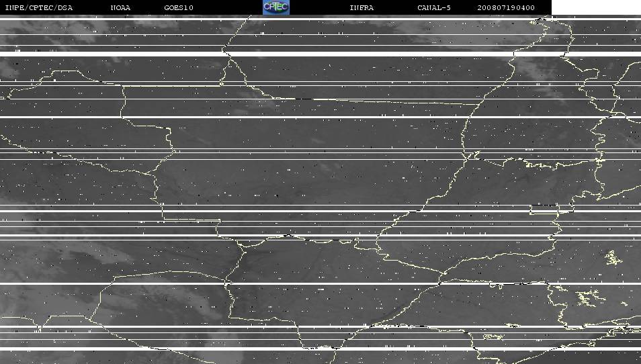Click the NOAA label in the header
The height and width of the screenshot is (364, 641).
(120, 8)
